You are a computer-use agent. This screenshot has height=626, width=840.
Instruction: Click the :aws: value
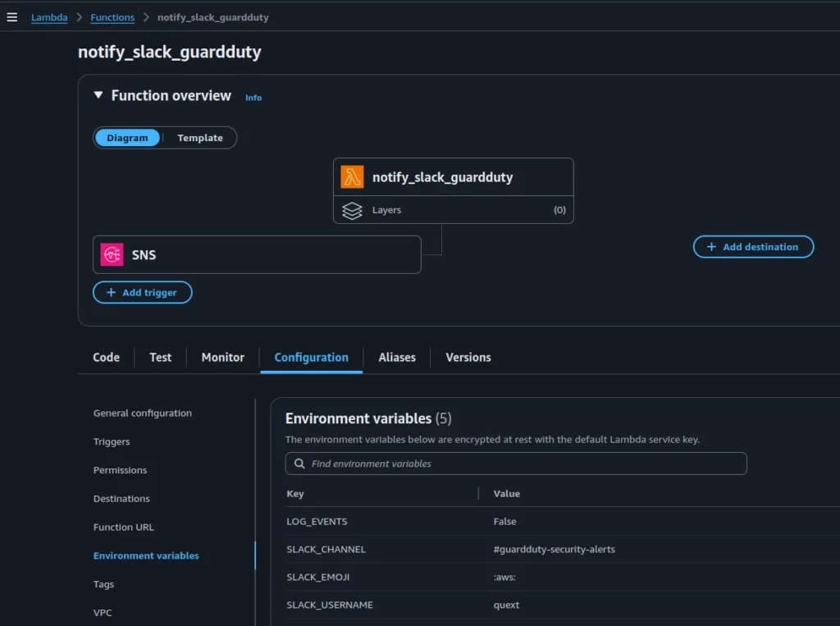click(x=504, y=578)
